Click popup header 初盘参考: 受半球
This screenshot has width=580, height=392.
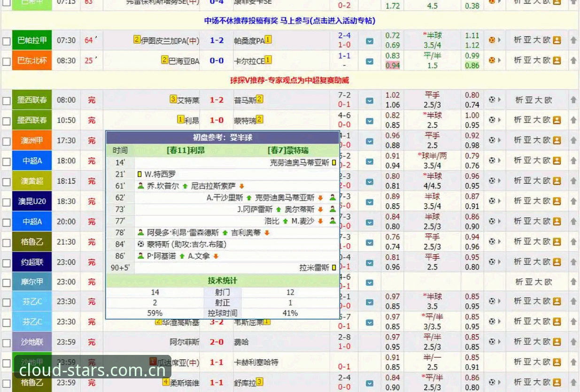(x=223, y=137)
